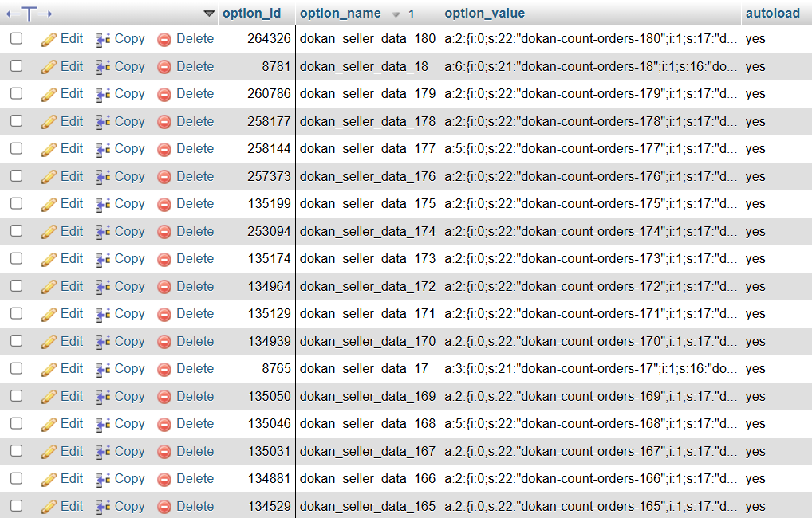Open the column options dropdown triangle
Image resolution: width=812 pixels, height=518 pixels.
[x=209, y=14]
